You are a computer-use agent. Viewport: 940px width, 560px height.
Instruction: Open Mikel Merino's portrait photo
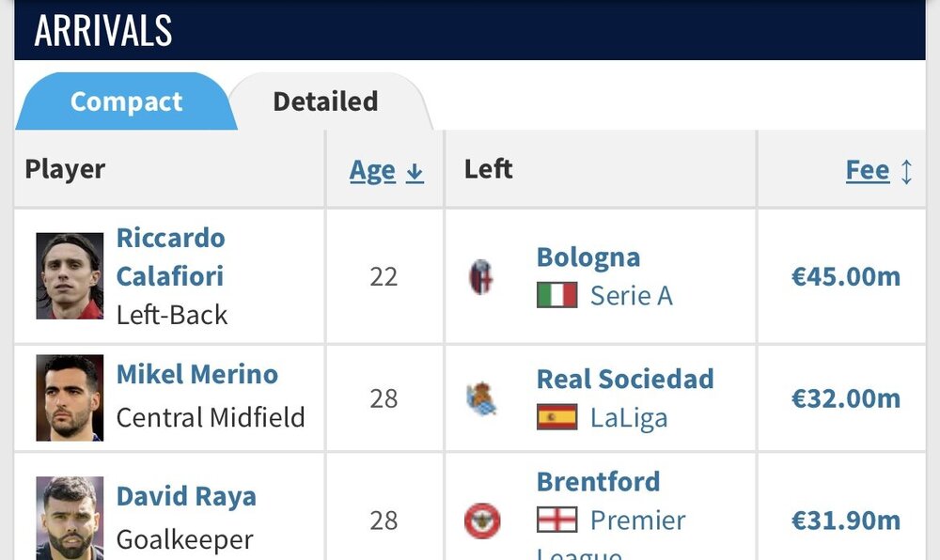coord(70,398)
